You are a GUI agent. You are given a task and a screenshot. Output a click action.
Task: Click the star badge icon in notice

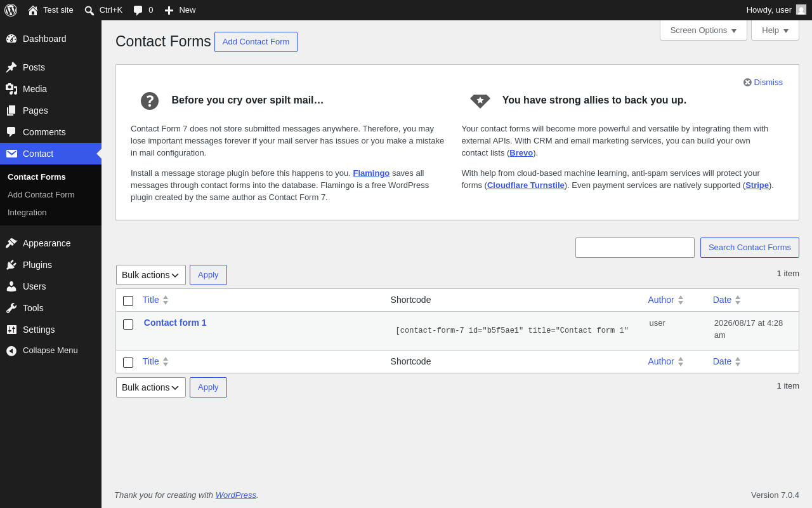click(480, 101)
